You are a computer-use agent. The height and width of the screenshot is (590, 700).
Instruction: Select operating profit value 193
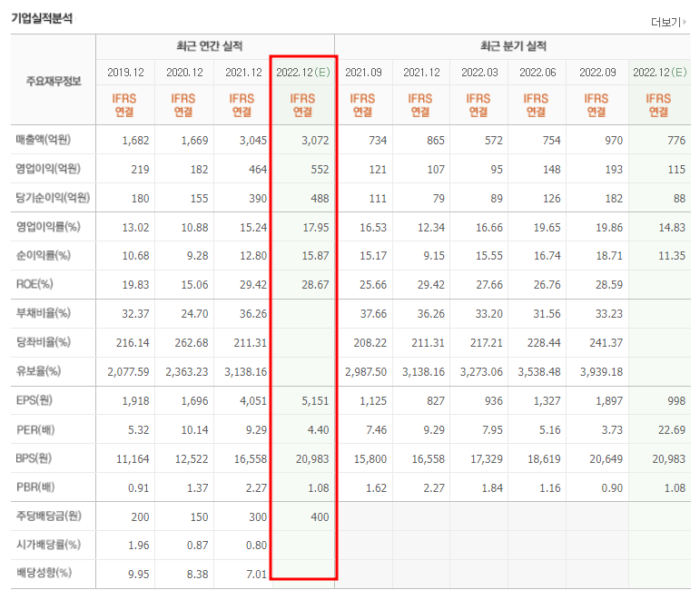point(614,169)
